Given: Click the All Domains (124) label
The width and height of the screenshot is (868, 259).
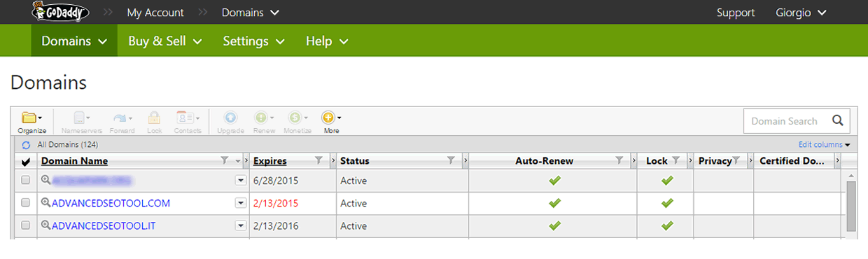Looking at the screenshot, I should pyautogui.click(x=67, y=145).
